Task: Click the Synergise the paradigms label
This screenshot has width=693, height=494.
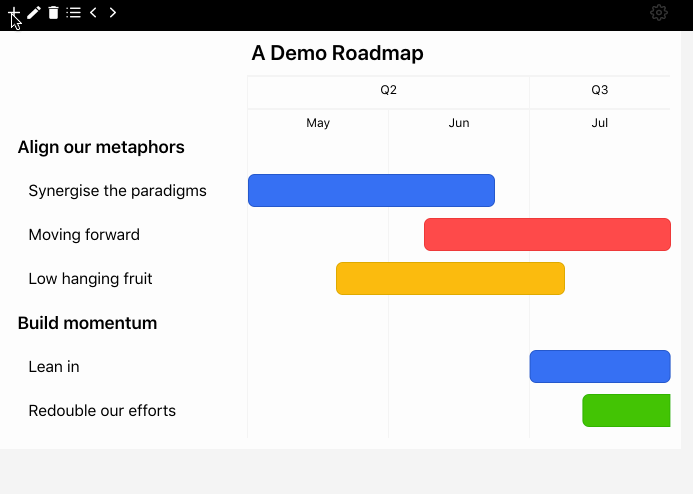Action: (x=117, y=191)
